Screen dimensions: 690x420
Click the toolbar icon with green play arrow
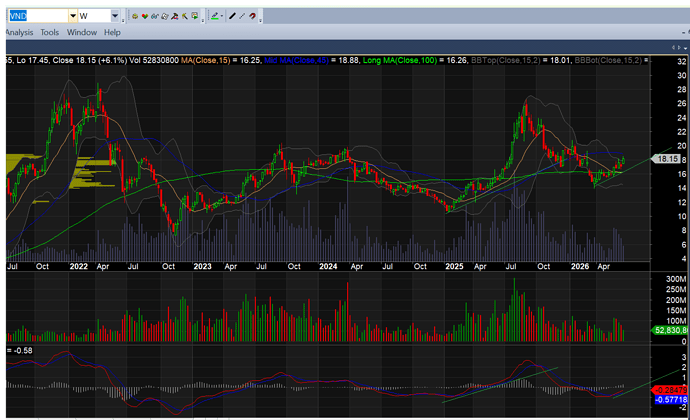coord(195,16)
